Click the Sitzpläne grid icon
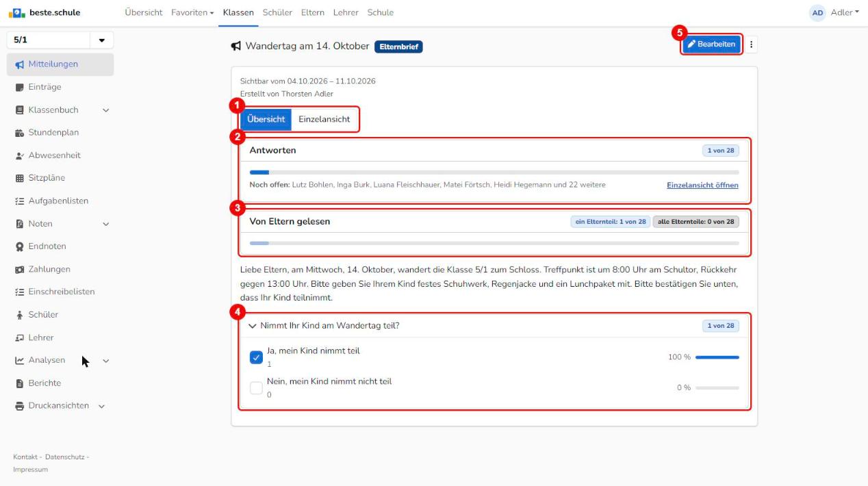868x486 pixels. coord(19,178)
